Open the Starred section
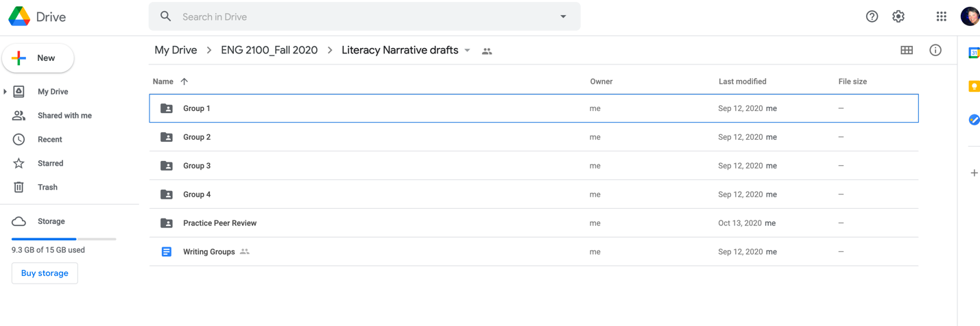Image resolution: width=980 pixels, height=326 pixels. (x=50, y=164)
